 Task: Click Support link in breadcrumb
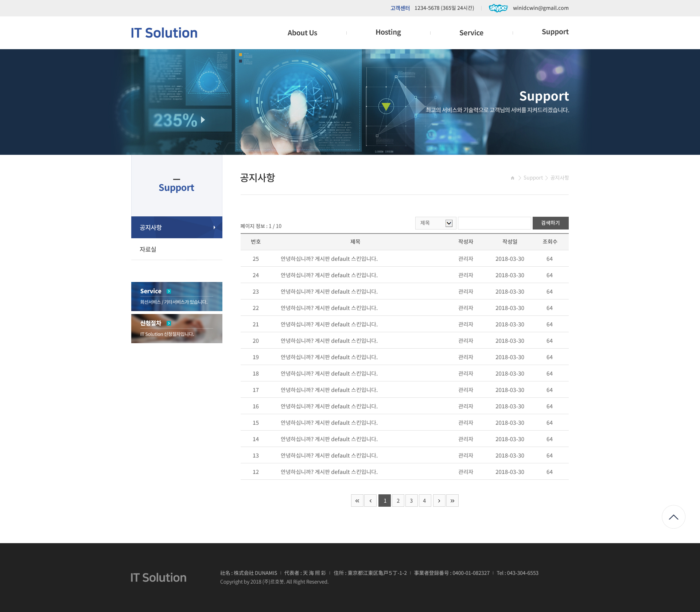533,178
